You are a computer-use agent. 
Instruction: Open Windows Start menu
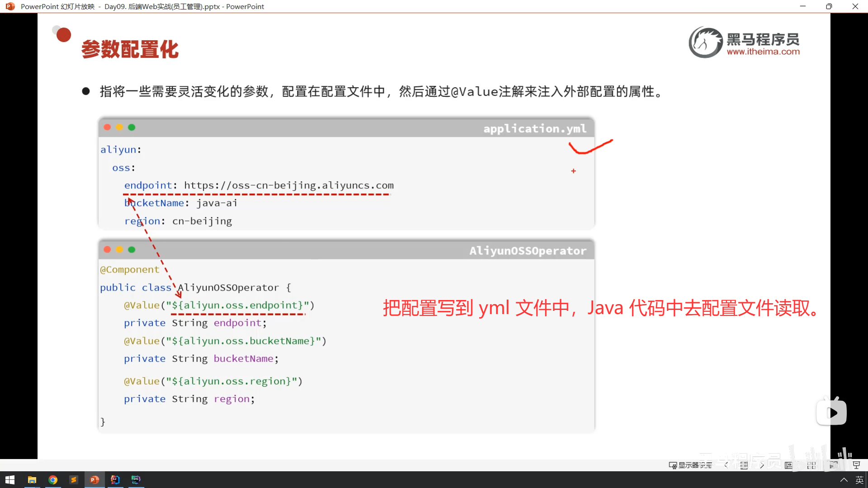pos(10,479)
